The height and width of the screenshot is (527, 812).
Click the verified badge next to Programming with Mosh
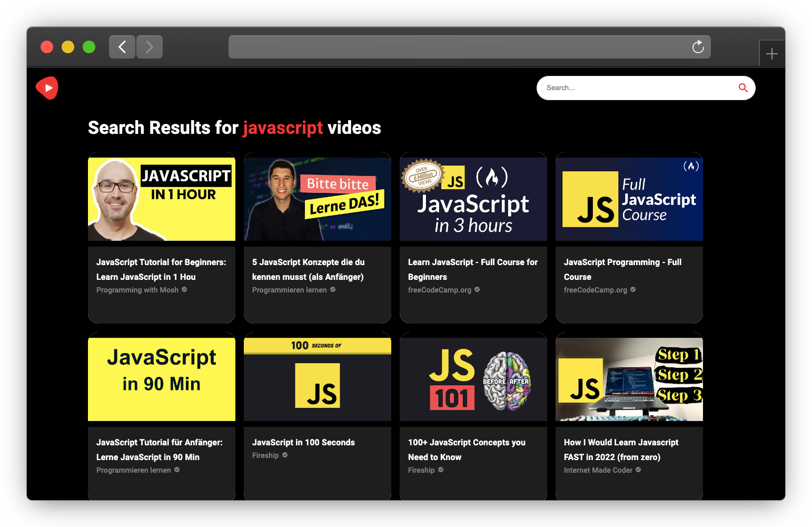coord(184,289)
